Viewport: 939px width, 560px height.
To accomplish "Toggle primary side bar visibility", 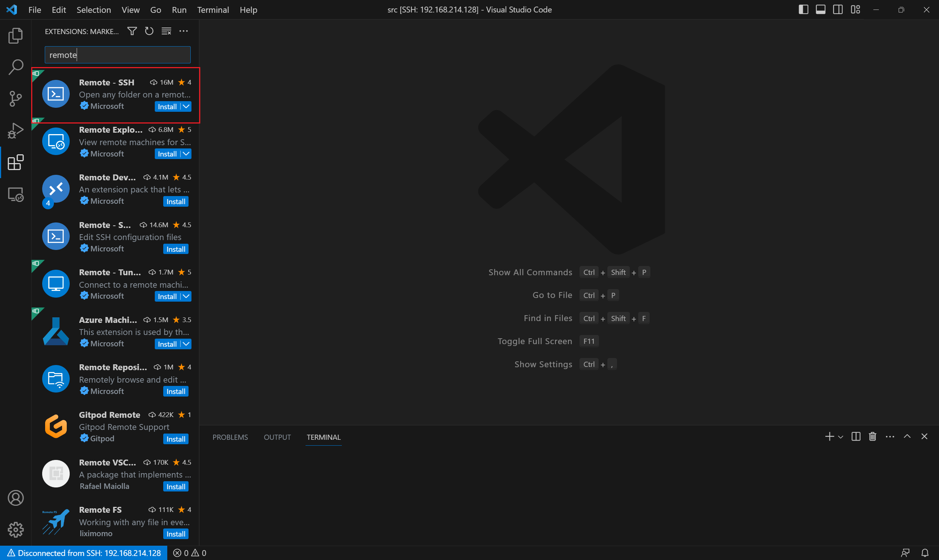I will (803, 10).
